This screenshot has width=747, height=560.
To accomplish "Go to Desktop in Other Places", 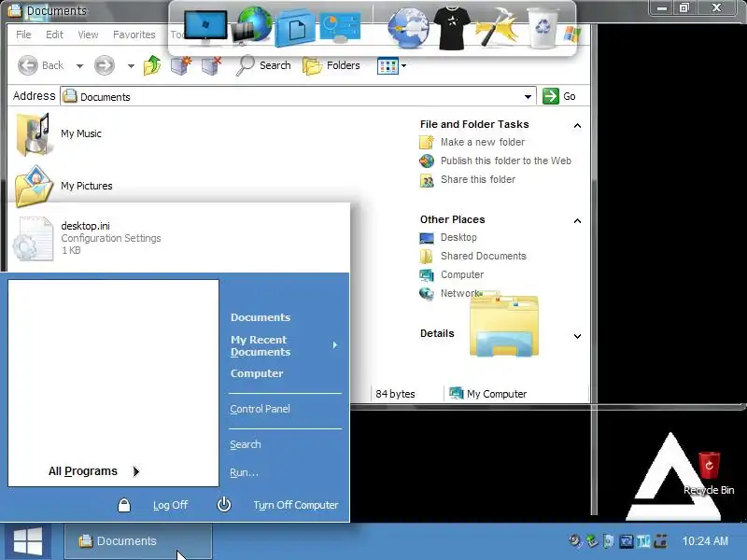I will [458, 237].
